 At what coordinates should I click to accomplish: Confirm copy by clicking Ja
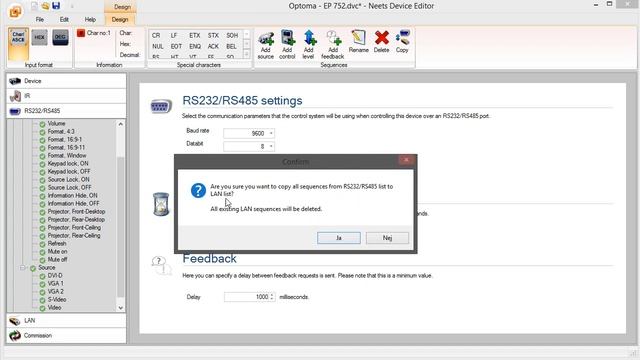click(x=339, y=238)
